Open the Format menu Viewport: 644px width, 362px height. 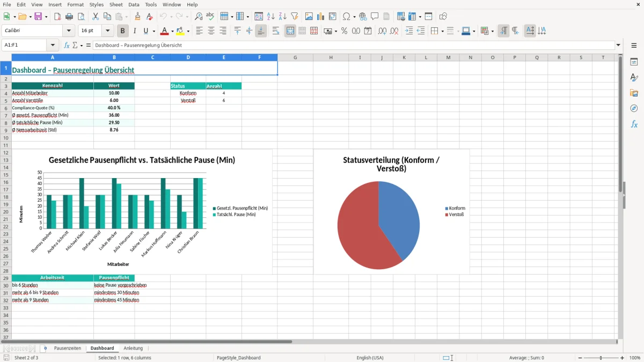(x=76, y=4)
